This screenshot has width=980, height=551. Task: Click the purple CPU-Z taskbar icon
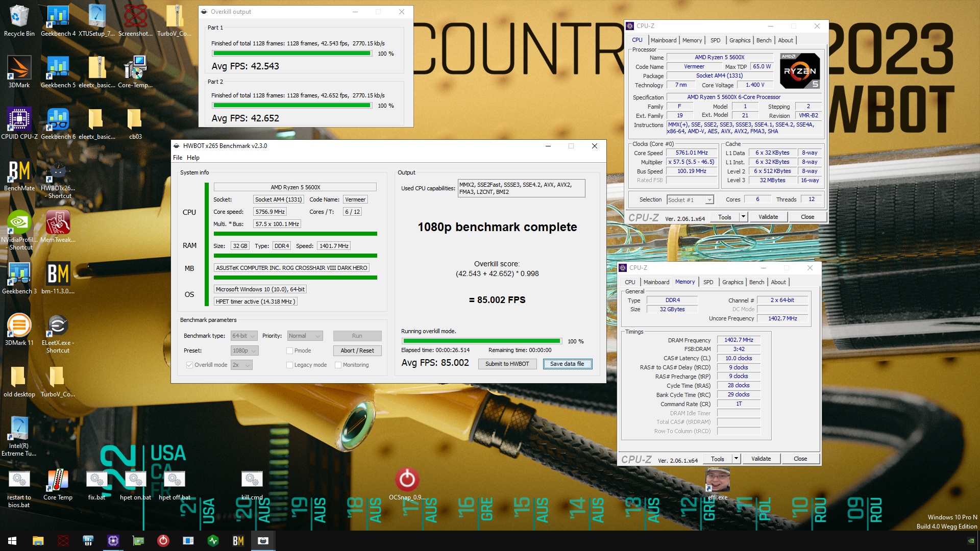113,541
